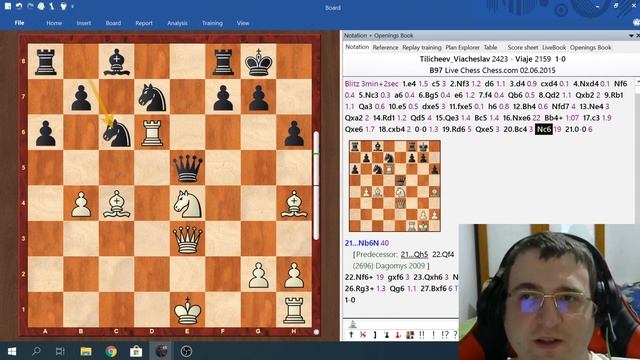Click the black pawn annotation icon
This screenshot has width=640, height=360.
(x=387, y=335)
